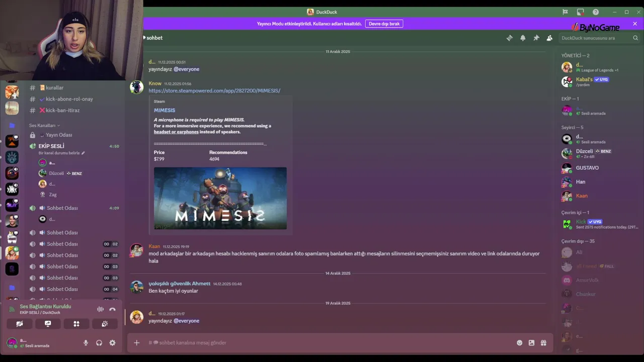Click username yakışıklı güvenlik Ahmett
The image size is (644, 362).
pyautogui.click(x=180, y=284)
